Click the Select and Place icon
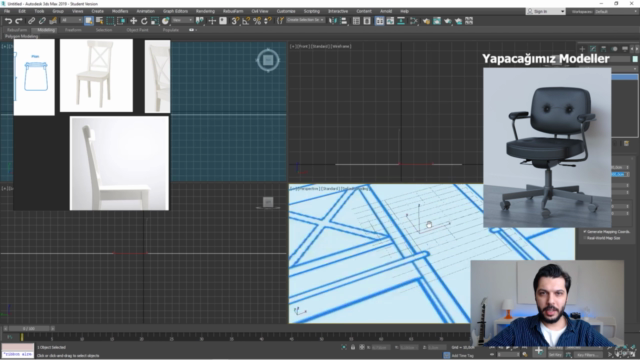 pos(165,21)
